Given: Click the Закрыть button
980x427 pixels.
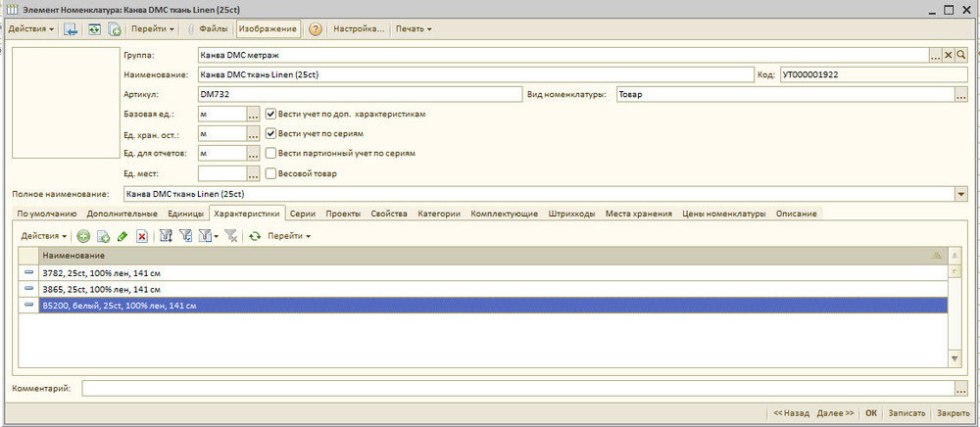Looking at the screenshot, I should point(954,413).
